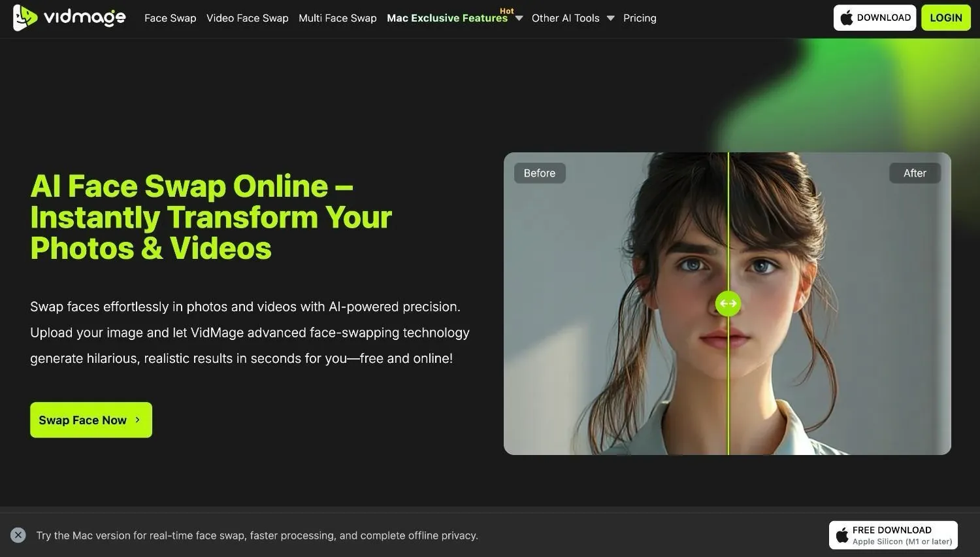
Task: Open the Pricing page
Action: pos(640,18)
